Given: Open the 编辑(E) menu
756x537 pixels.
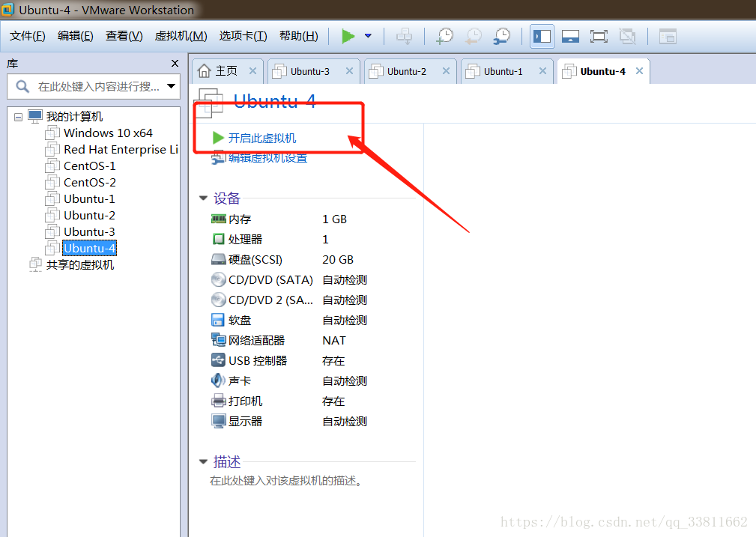Looking at the screenshot, I should tap(75, 36).
